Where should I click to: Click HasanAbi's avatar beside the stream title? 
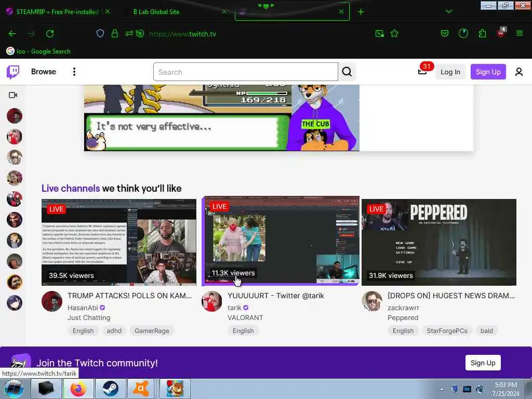52,301
